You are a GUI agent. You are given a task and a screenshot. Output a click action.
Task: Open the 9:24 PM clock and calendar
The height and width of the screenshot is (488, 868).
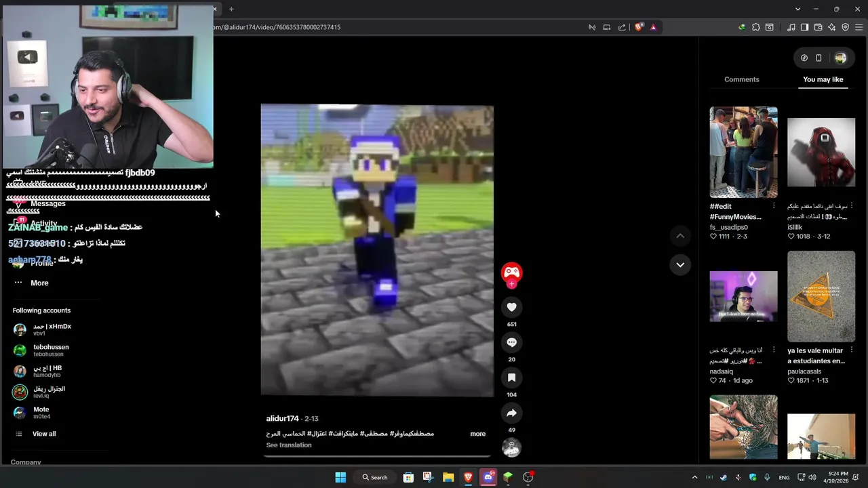click(x=837, y=477)
